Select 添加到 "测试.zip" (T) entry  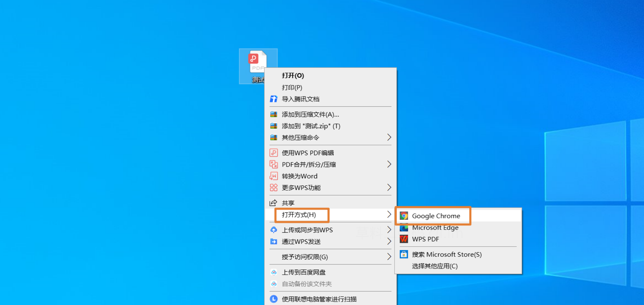(x=330, y=126)
